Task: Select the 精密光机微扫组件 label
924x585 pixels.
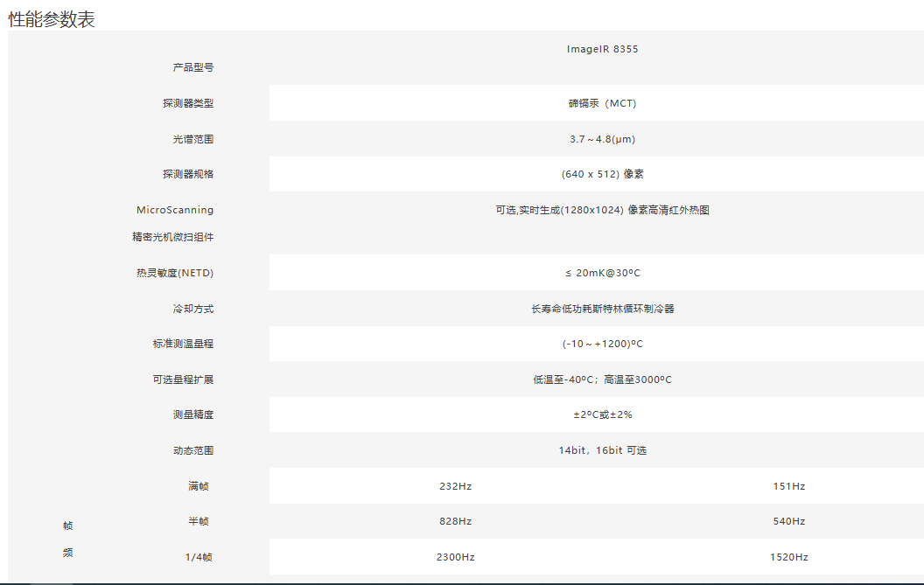Action: pyautogui.click(x=172, y=237)
